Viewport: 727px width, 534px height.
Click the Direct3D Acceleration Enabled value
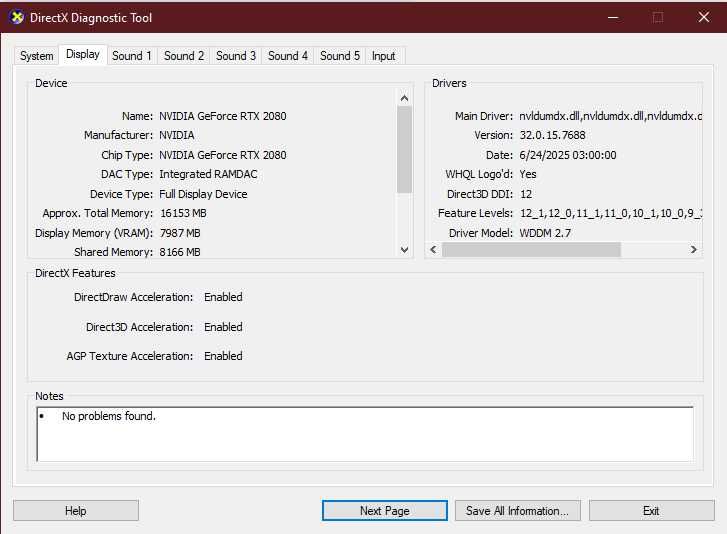(223, 327)
